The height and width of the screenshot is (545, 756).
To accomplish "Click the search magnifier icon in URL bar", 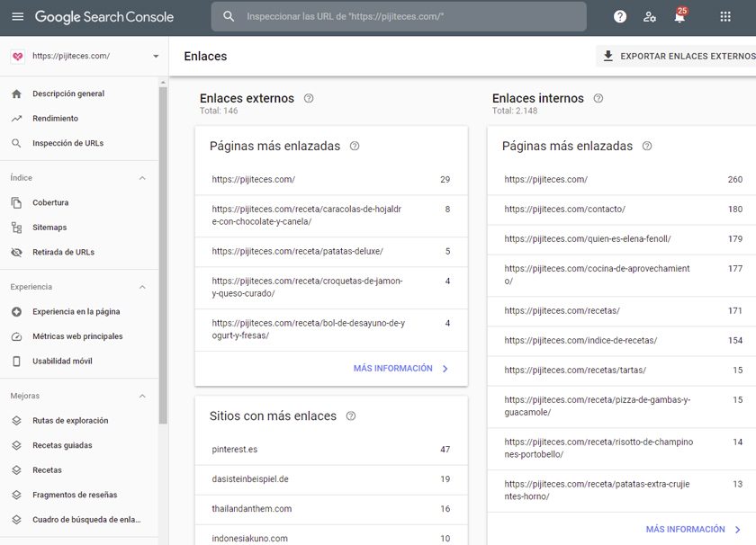I will tap(229, 16).
